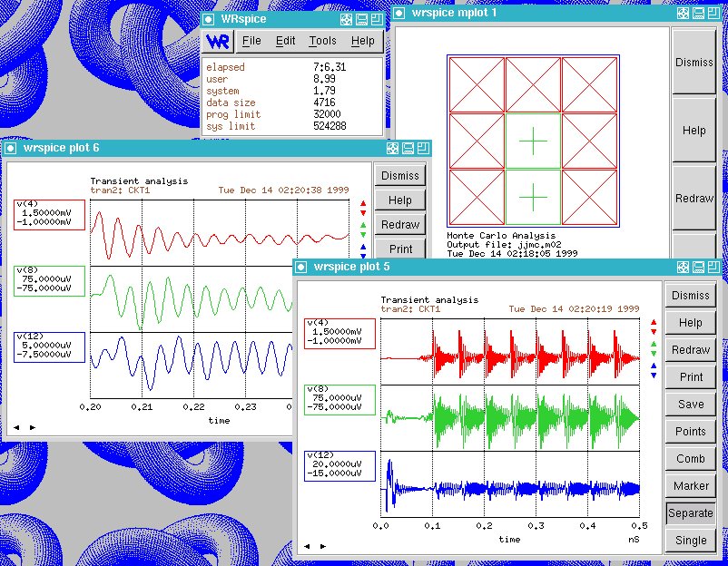728x566 pixels.
Task: Click the "sys limit" value 524288
Action: tap(330, 126)
